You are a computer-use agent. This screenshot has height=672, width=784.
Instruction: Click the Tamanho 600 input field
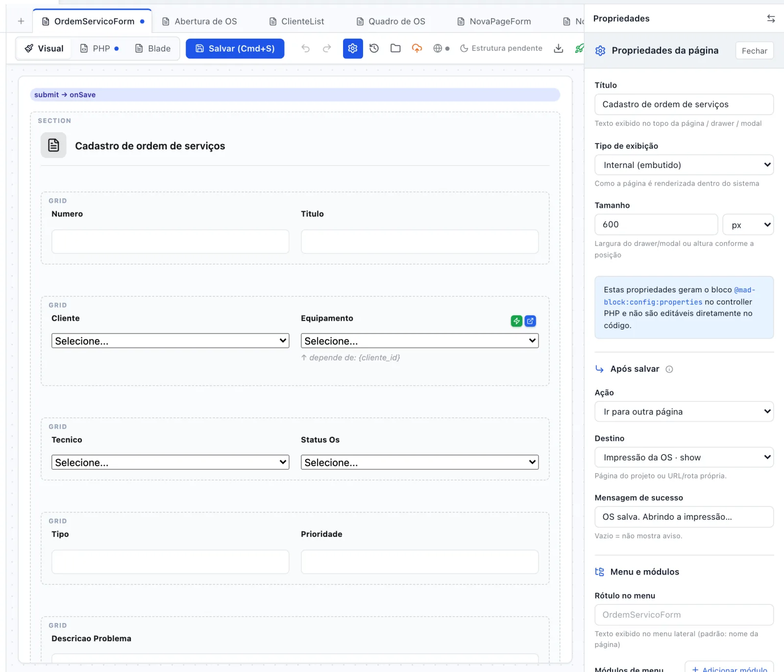click(656, 224)
